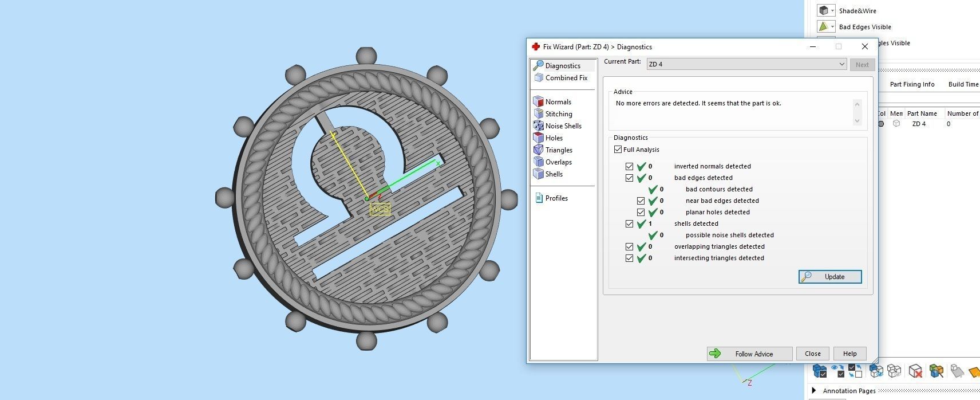Click the unload part red X icon
Screen dimensions: 980x400
[916, 371]
